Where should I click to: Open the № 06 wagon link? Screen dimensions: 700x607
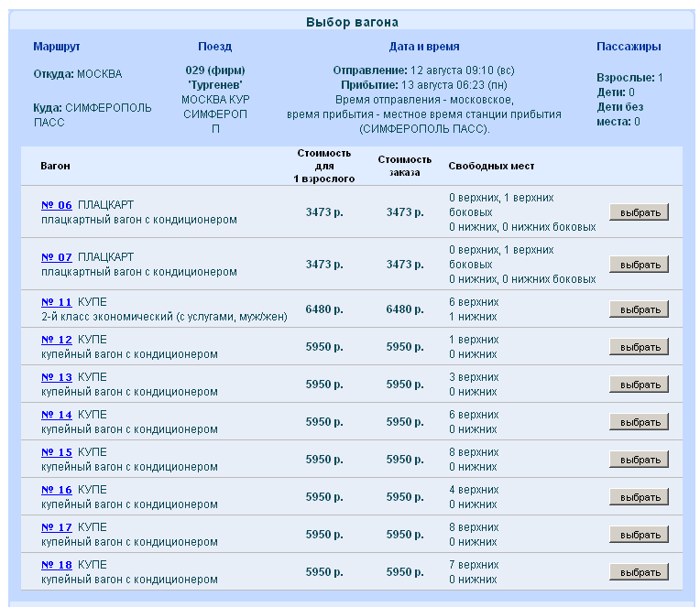pos(57,205)
